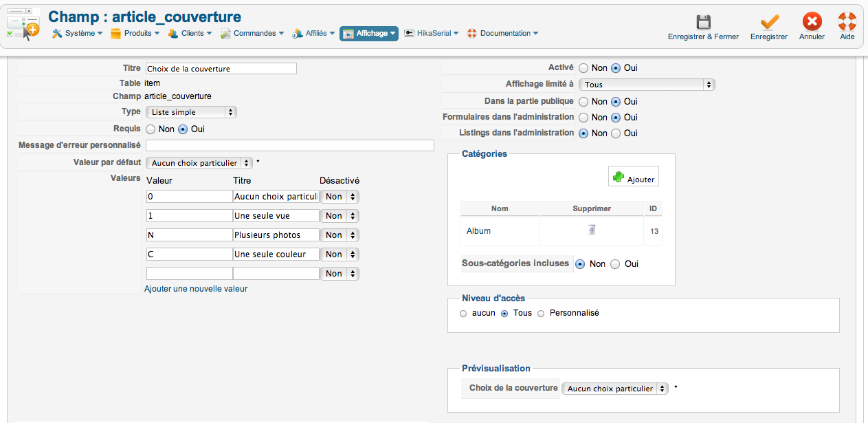The width and height of the screenshot is (868, 423).
Task: Click the red Annuler cancel icon
Action: click(x=812, y=22)
